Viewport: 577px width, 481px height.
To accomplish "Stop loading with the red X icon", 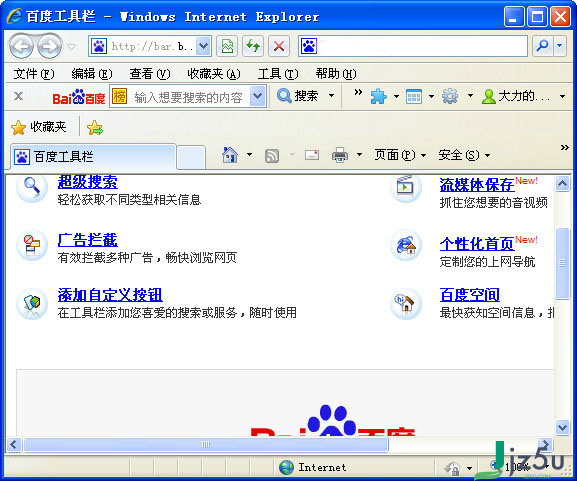I will click(279, 46).
